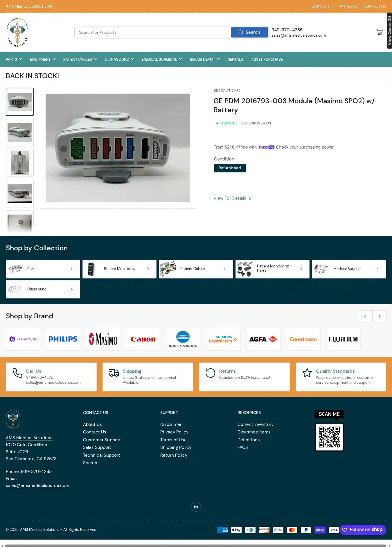The image size is (392, 548).
Task: Click the previous arrow in Shop by Brand
Action: (x=366, y=316)
